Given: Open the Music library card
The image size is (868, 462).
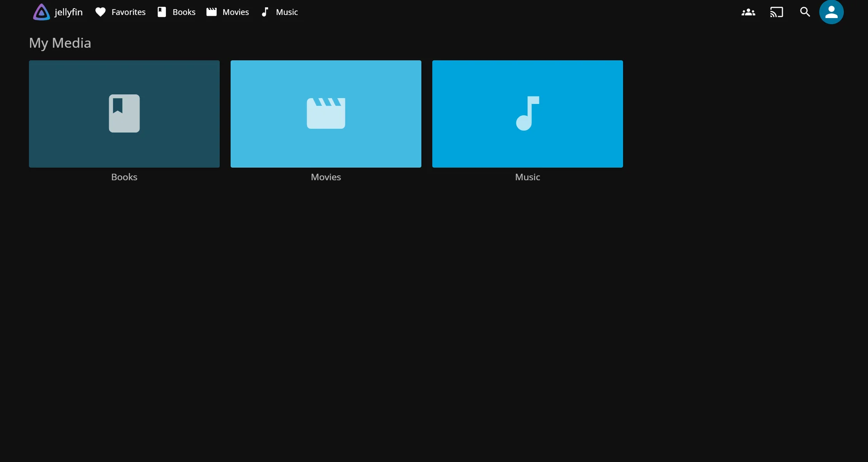Looking at the screenshot, I should click(x=528, y=114).
